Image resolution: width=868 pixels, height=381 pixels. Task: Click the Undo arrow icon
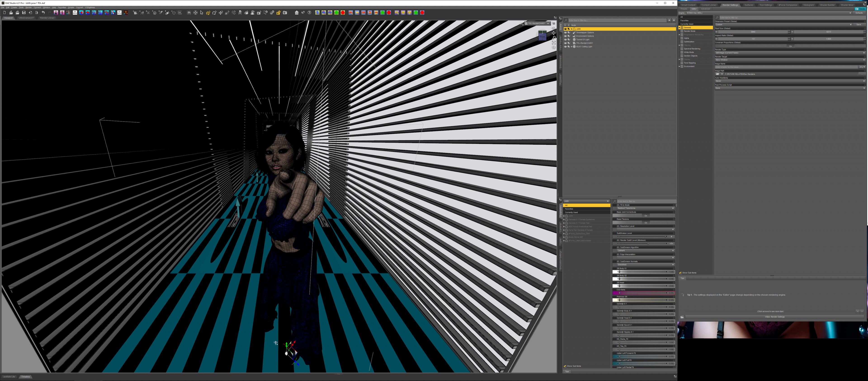pos(43,13)
